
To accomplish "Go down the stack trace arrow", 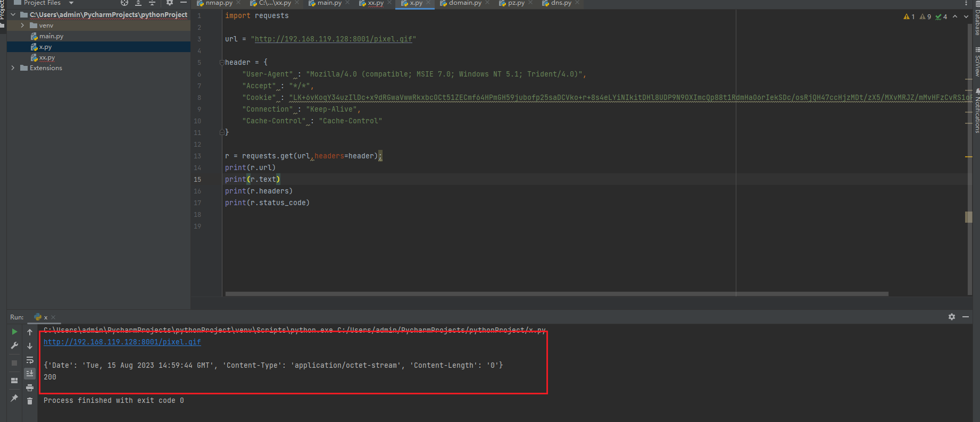I will [30, 346].
